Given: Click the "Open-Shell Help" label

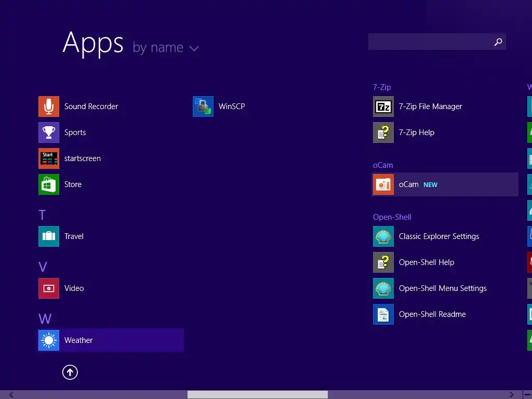Looking at the screenshot, I should [427, 262].
